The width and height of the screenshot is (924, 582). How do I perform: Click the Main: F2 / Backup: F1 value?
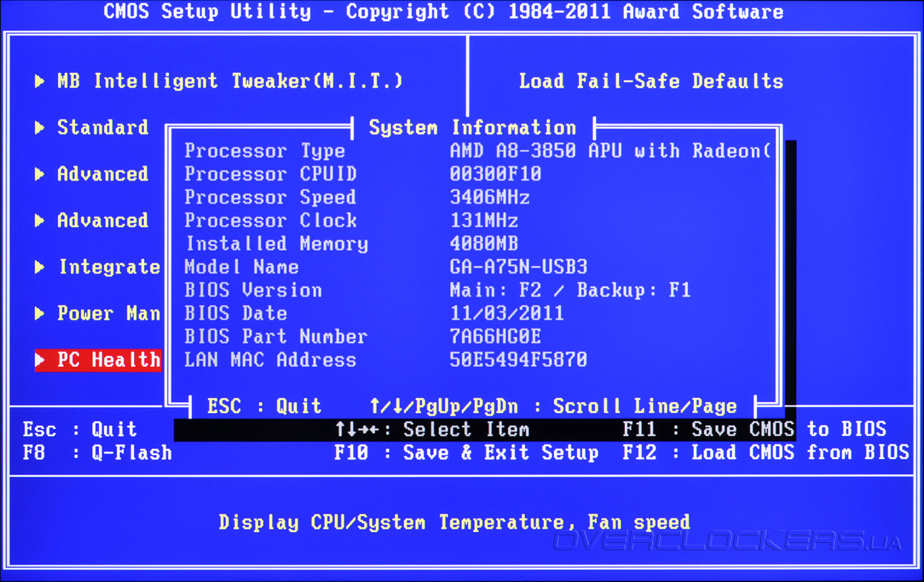pos(570,291)
